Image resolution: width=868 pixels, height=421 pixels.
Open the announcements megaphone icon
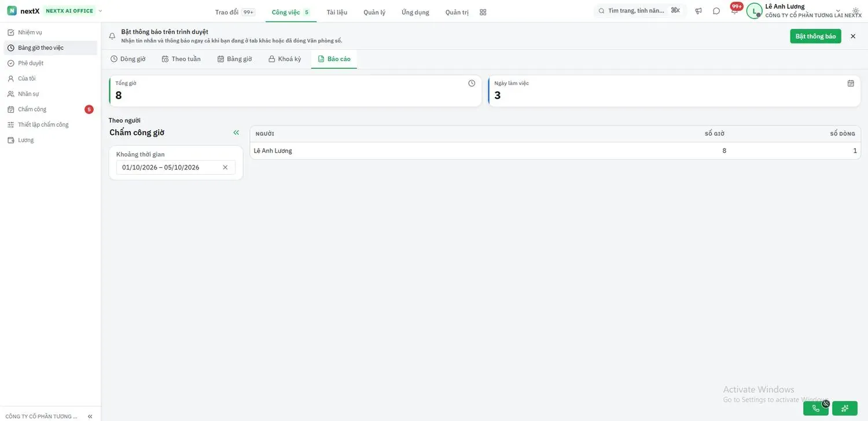point(698,11)
